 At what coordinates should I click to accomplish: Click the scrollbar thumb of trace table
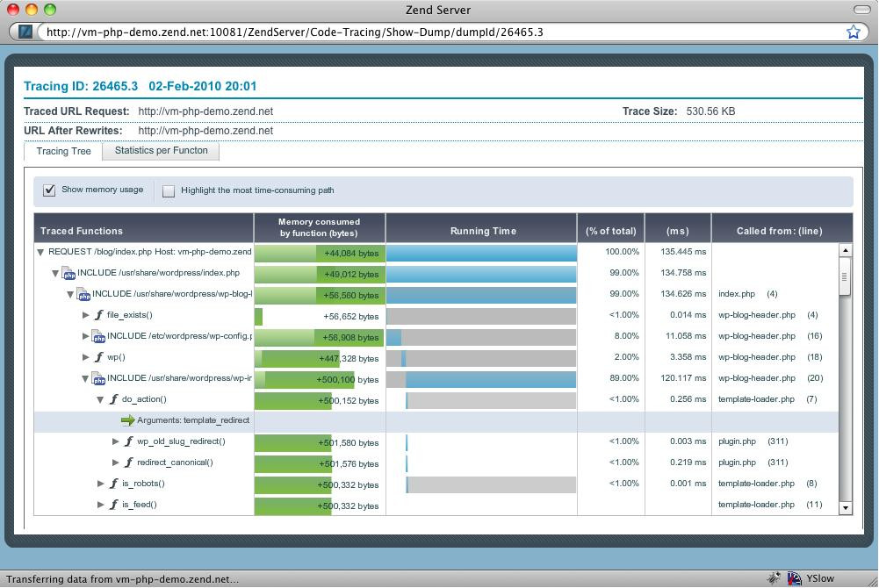(846, 276)
